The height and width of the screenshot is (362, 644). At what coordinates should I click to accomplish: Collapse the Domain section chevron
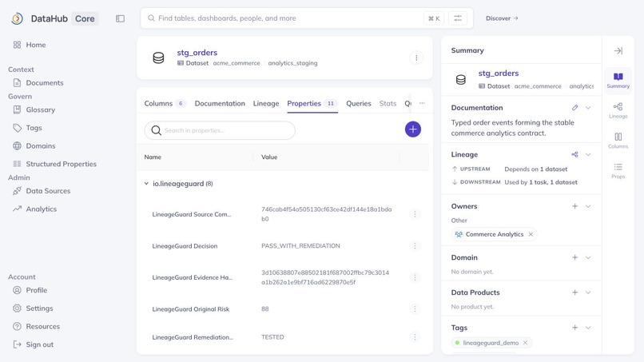588,257
